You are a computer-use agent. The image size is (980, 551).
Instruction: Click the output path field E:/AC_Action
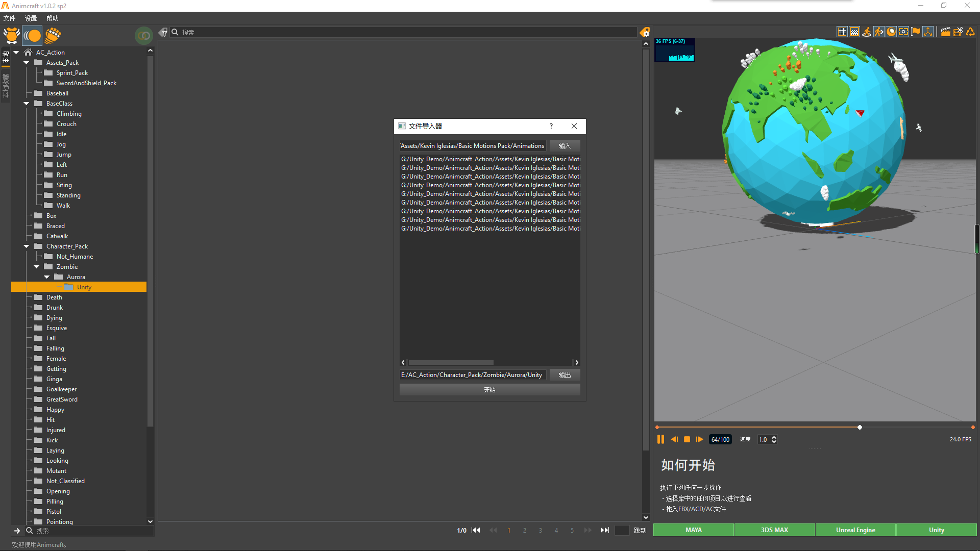(473, 375)
